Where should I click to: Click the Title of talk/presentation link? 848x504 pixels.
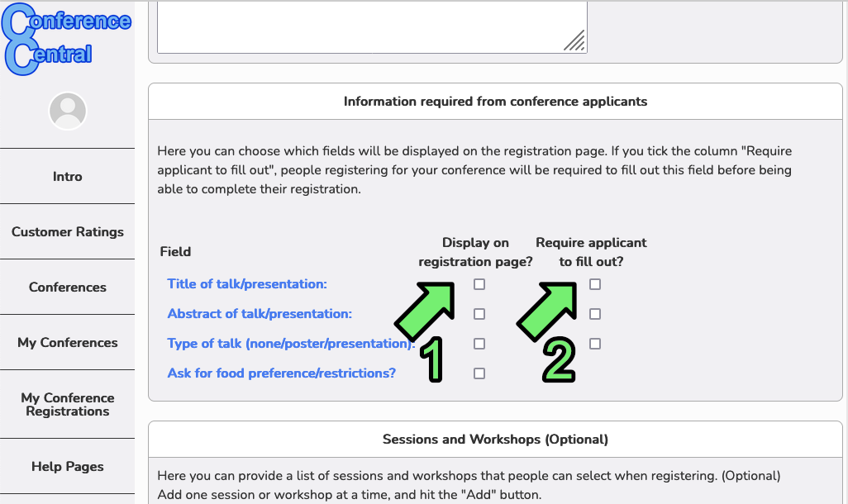(247, 284)
